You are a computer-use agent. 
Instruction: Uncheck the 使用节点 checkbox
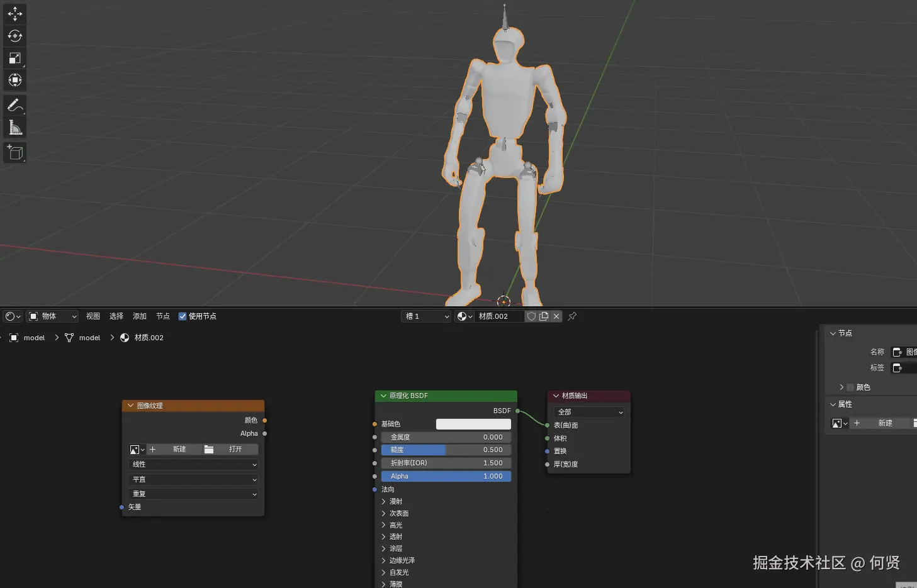[183, 316]
